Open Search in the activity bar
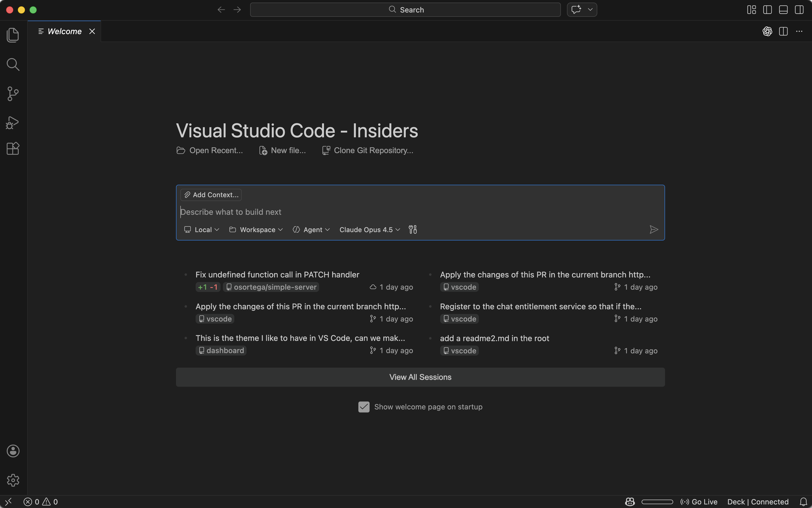Image resolution: width=812 pixels, height=508 pixels. (13, 64)
